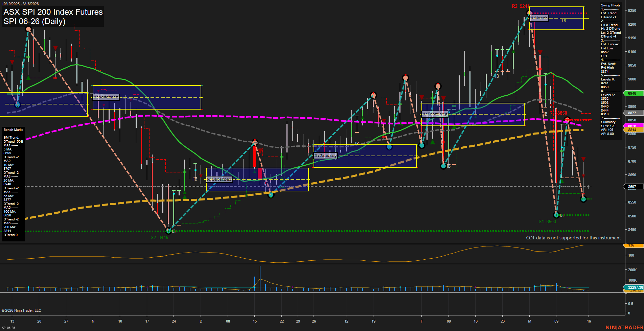Select the orange 8814 price level marker
644x331 pixels.
(x=632, y=129)
